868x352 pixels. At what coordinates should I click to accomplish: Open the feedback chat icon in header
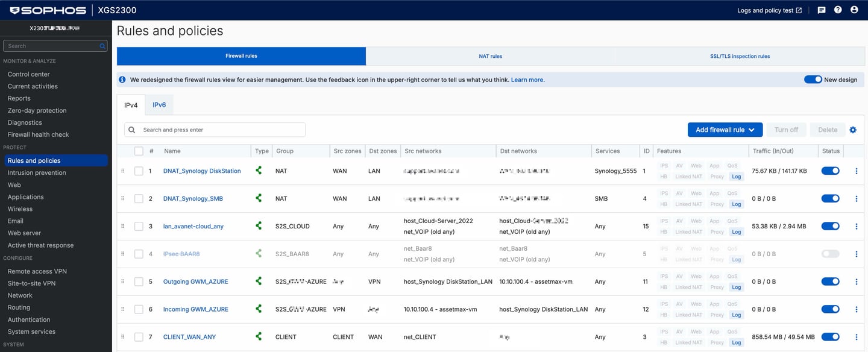coord(821,10)
